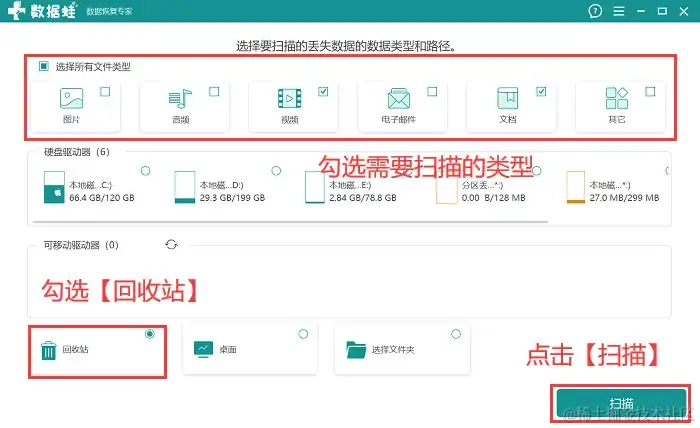700x428 pixels.
Task: Select the C: drive radio button
Action: click(x=146, y=170)
